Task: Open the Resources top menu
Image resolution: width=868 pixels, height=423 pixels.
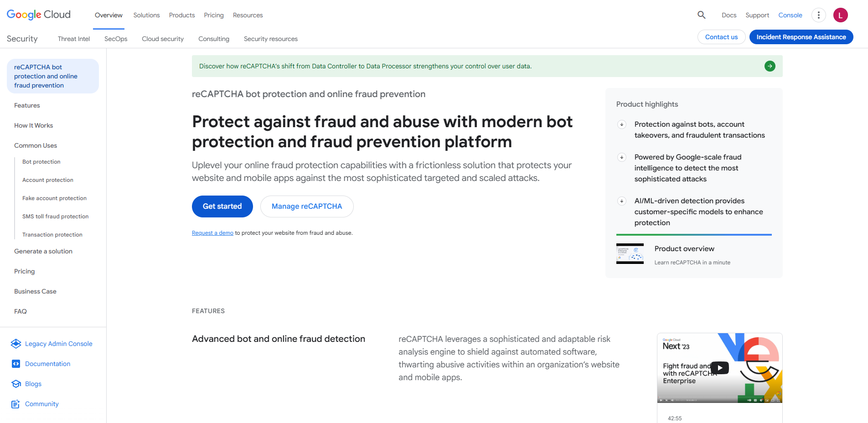Action: click(248, 15)
